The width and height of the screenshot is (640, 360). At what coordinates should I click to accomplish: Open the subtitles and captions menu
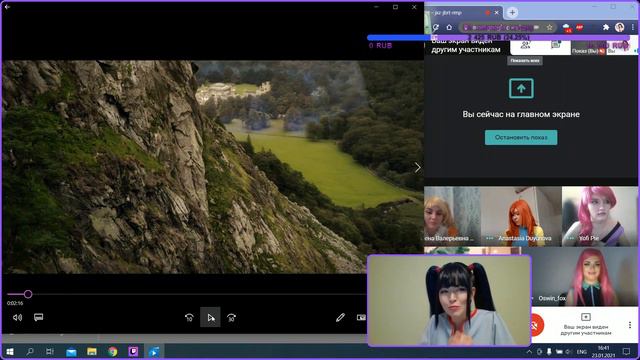[38, 317]
